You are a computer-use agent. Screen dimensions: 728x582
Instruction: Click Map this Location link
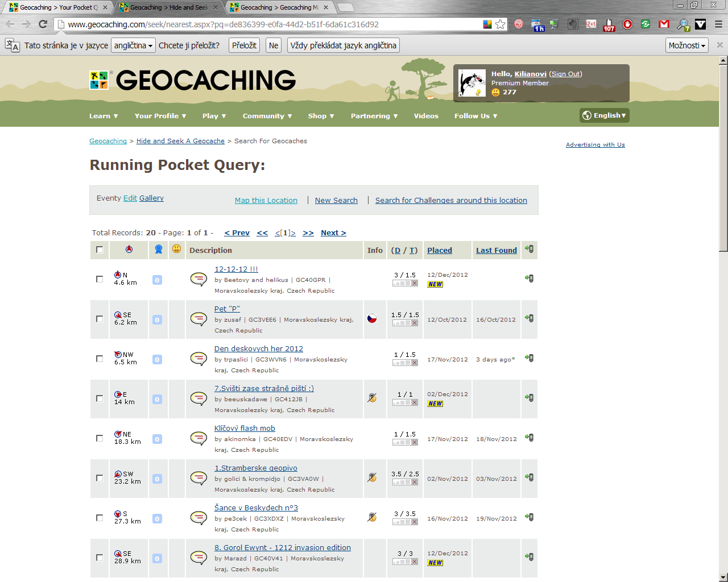(266, 200)
